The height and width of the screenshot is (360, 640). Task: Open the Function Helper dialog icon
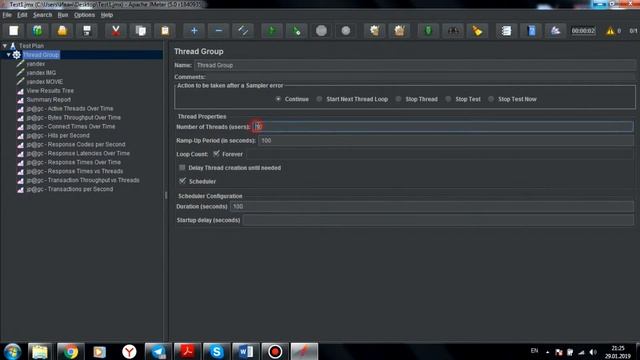pos(506,31)
